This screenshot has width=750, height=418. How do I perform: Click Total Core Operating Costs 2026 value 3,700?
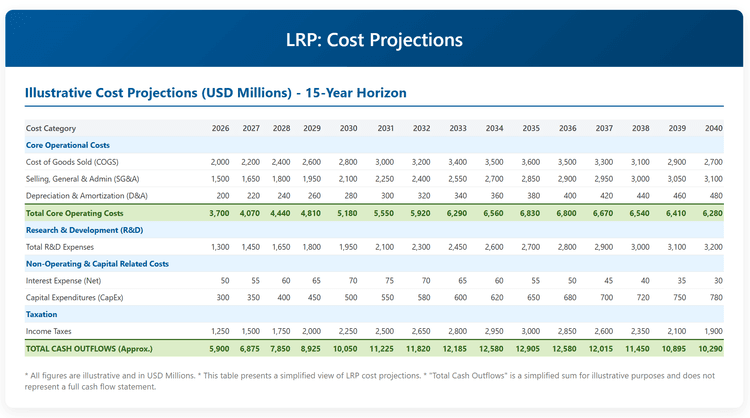[219, 213]
